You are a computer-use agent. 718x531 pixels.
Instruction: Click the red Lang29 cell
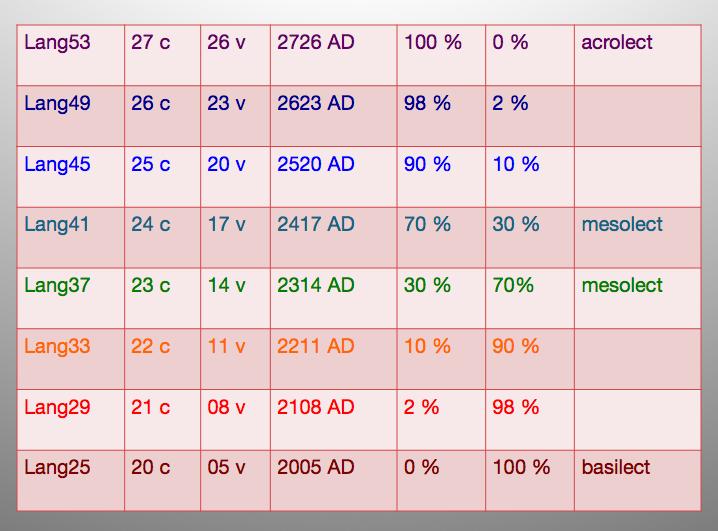57,407
